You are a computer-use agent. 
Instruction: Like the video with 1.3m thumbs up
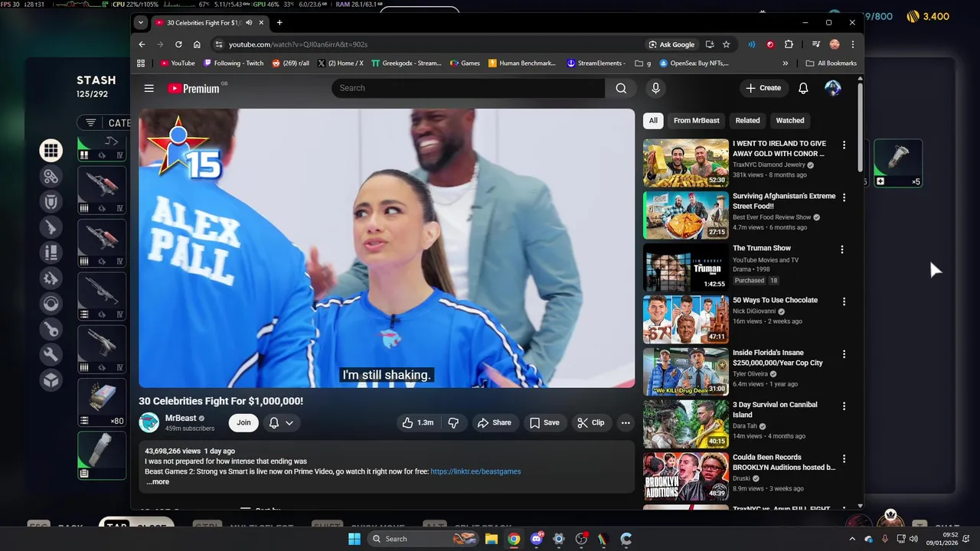click(418, 422)
